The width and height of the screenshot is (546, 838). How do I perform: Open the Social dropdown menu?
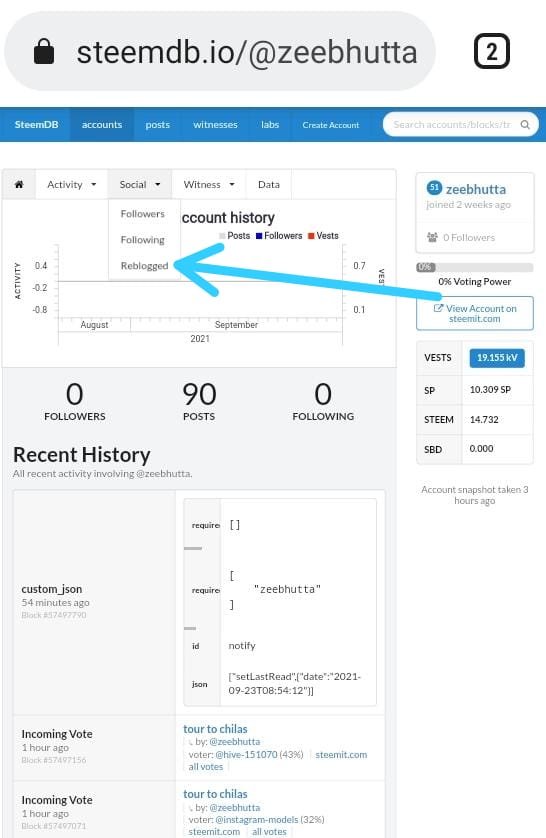click(x=140, y=184)
